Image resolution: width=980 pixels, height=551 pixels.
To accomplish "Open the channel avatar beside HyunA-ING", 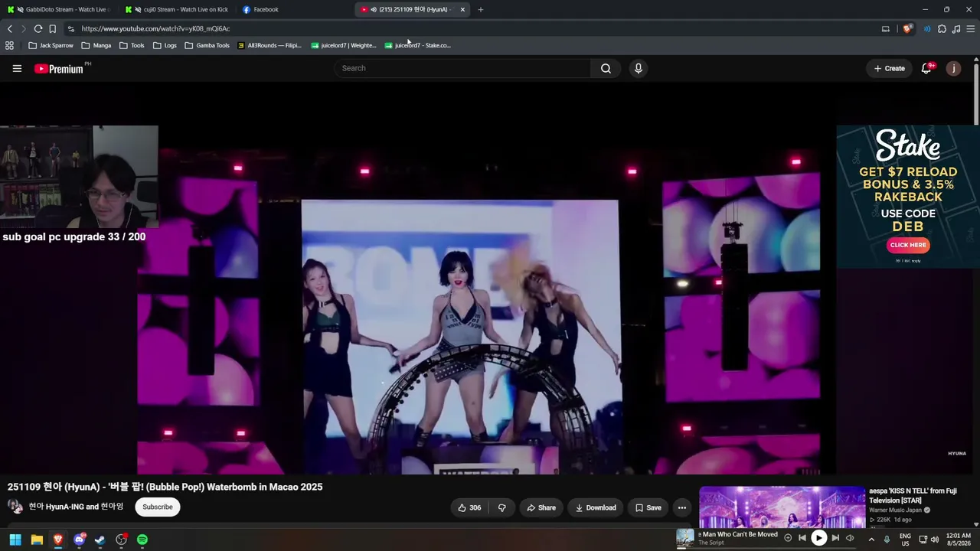I will (15, 507).
